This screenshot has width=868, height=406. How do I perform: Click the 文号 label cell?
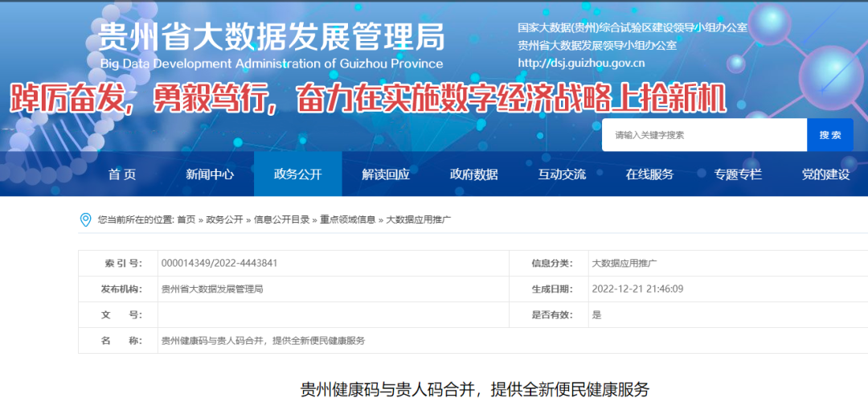coord(118,314)
